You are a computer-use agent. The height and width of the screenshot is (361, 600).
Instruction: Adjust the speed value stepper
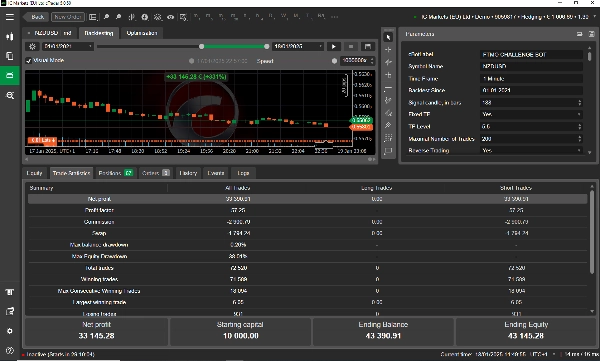(372, 60)
